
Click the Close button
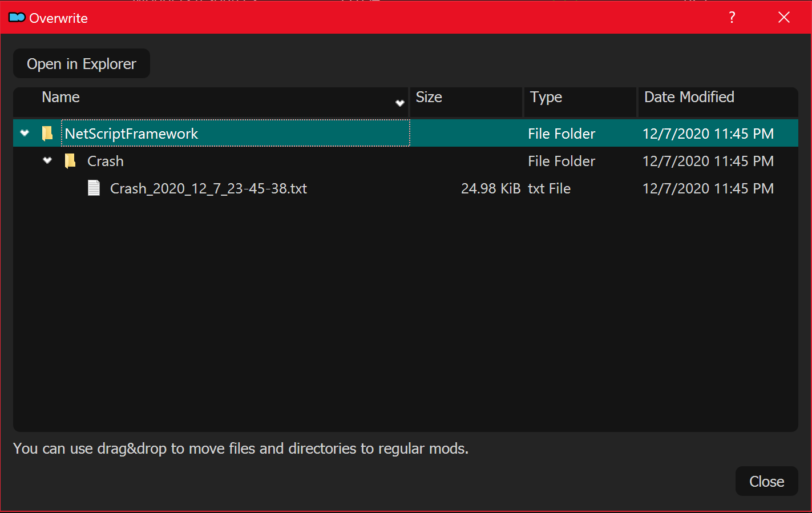click(766, 481)
